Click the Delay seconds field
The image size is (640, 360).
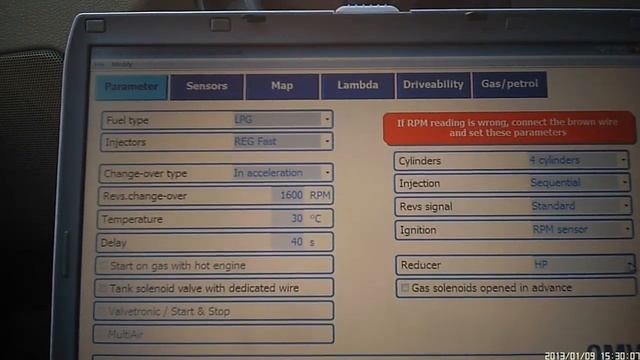point(287,242)
